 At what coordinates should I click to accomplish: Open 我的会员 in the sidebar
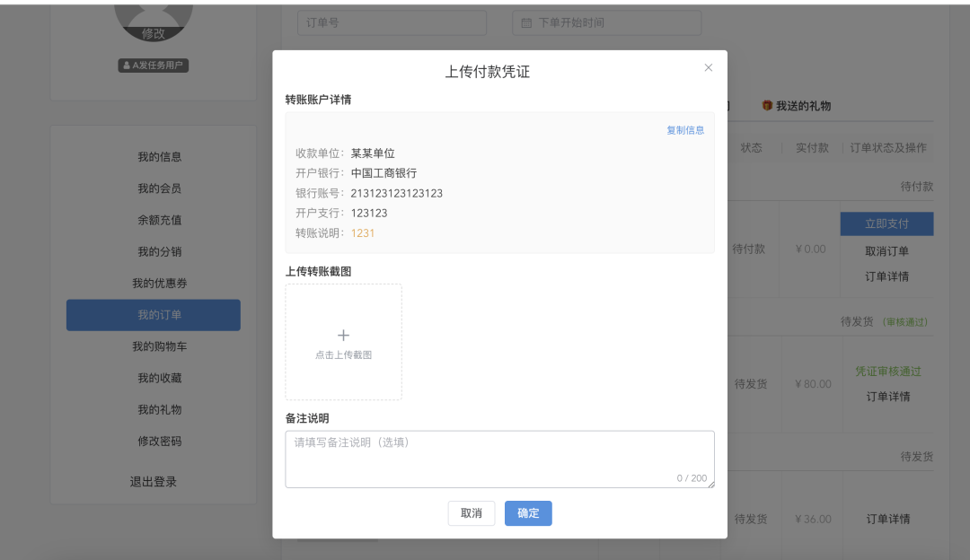pyautogui.click(x=160, y=188)
